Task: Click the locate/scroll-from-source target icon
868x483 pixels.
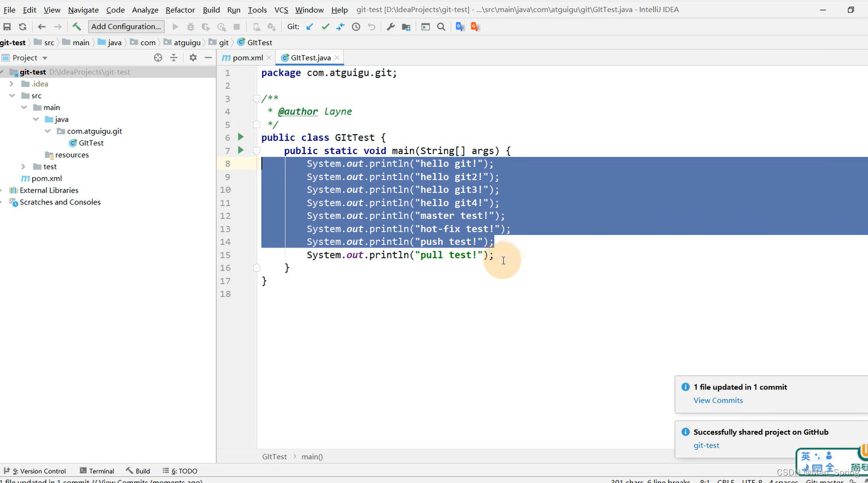Action: click(x=158, y=58)
